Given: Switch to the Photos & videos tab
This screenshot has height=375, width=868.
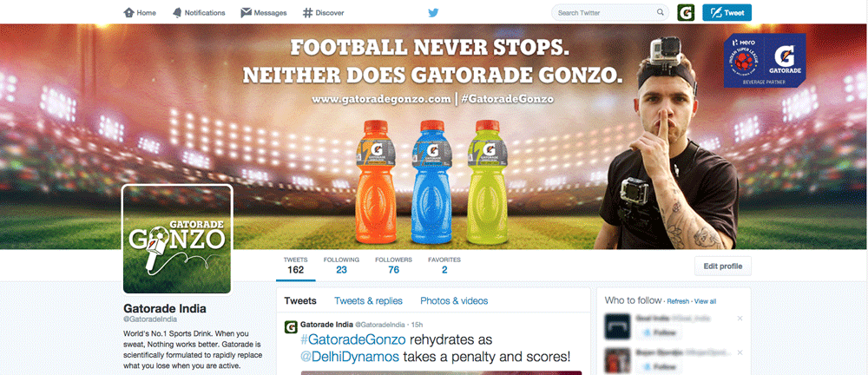Looking at the screenshot, I should (454, 301).
